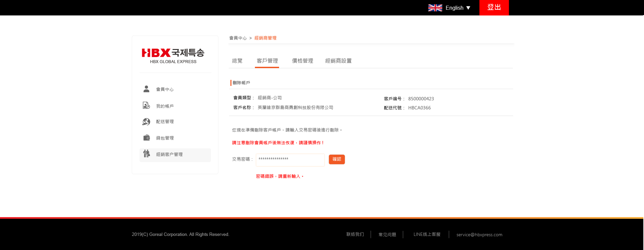Click the member center person icon
The image size is (644, 250).
point(146,89)
